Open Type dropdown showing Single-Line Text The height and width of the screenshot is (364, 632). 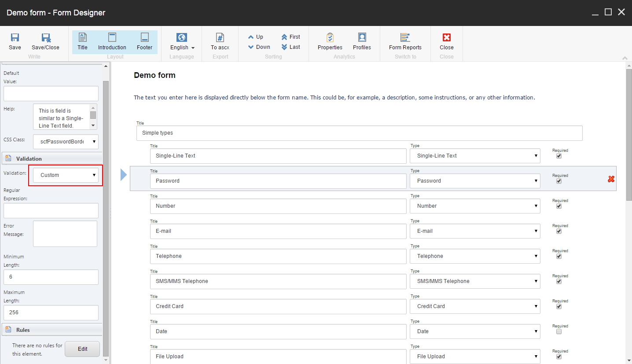(475, 156)
